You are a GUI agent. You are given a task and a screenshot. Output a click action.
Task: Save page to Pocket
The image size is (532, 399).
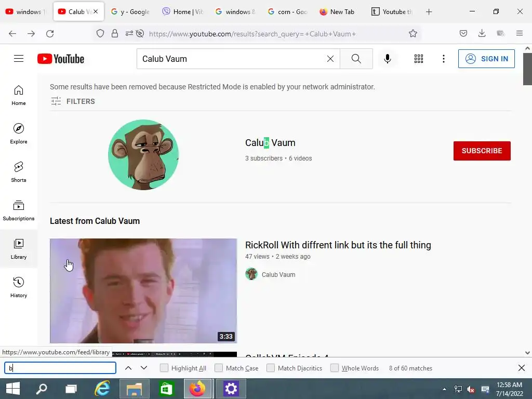(x=463, y=33)
